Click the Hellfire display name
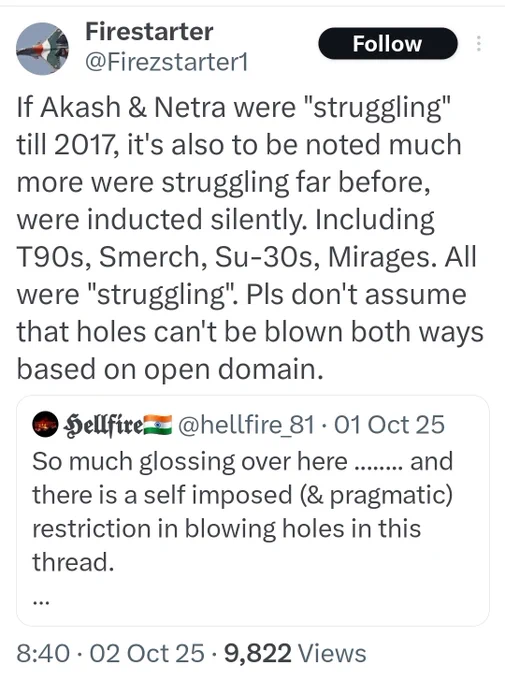This screenshot has height=680, width=505. point(103,425)
